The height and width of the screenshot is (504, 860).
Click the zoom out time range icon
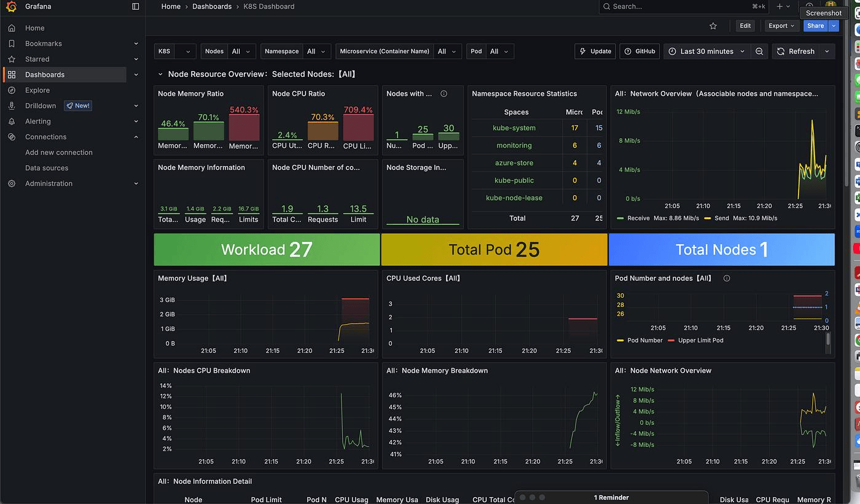[x=759, y=52]
